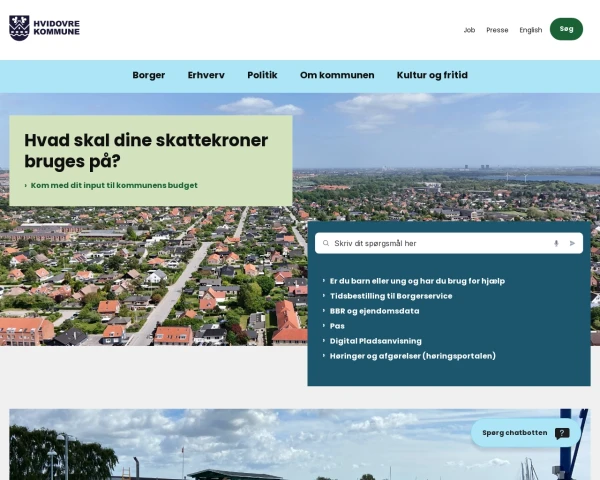
Task: Click the magnifier icon in the question field
Action: (x=326, y=243)
